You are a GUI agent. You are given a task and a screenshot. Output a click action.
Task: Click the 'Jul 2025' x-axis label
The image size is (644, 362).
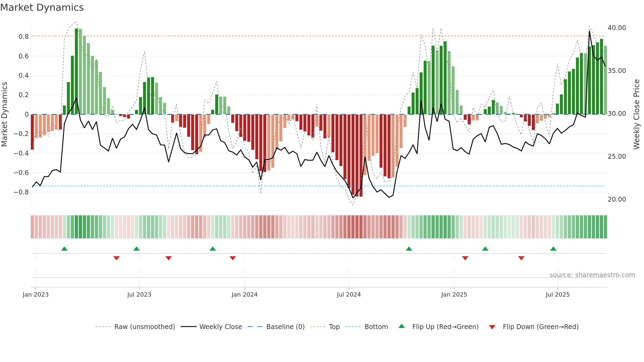pyautogui.click(x=558, y=294)
